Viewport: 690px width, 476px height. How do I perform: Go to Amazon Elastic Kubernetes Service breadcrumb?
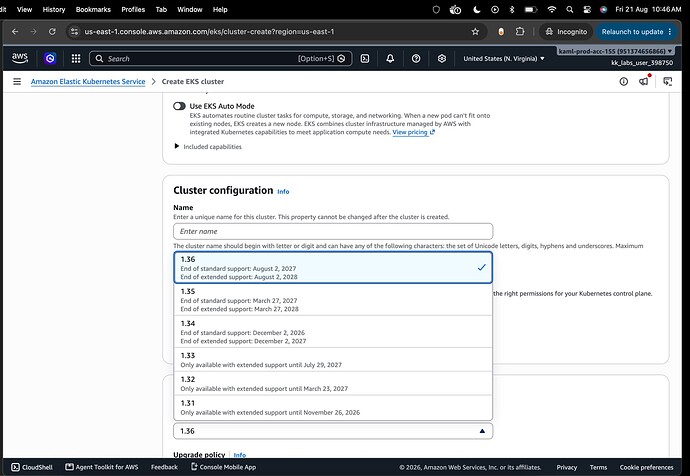(x=88, y=81)
